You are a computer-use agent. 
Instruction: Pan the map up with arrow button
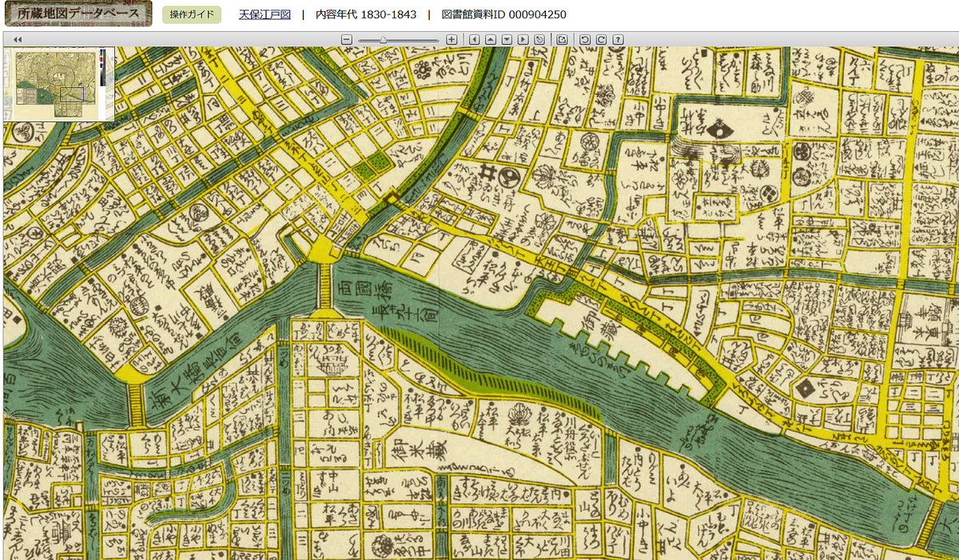pyautogui.click(x=491, y=39)
